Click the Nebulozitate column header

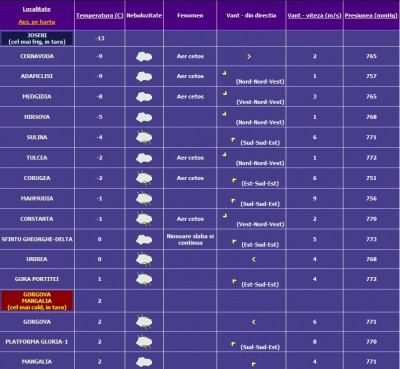(x=144, y=15)
